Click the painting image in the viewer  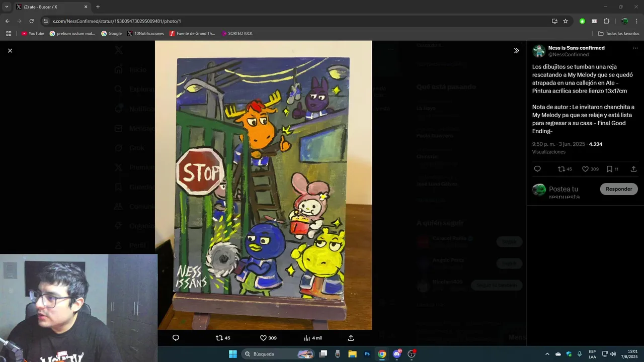[263, 185]
